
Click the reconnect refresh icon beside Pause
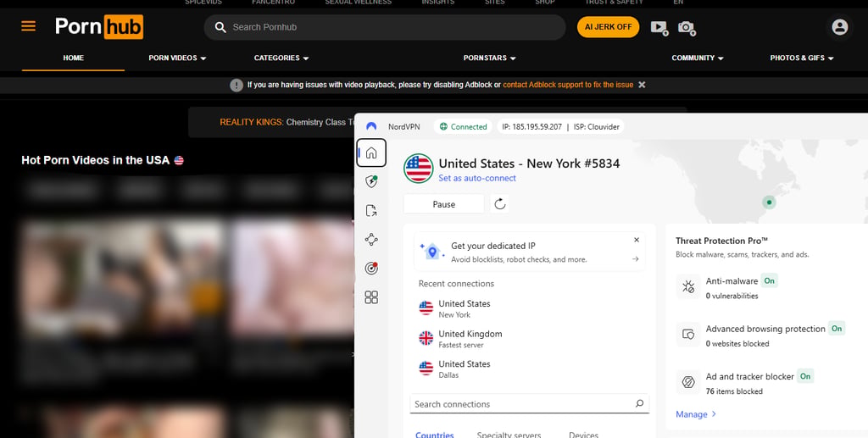click(x=500, y=204)
